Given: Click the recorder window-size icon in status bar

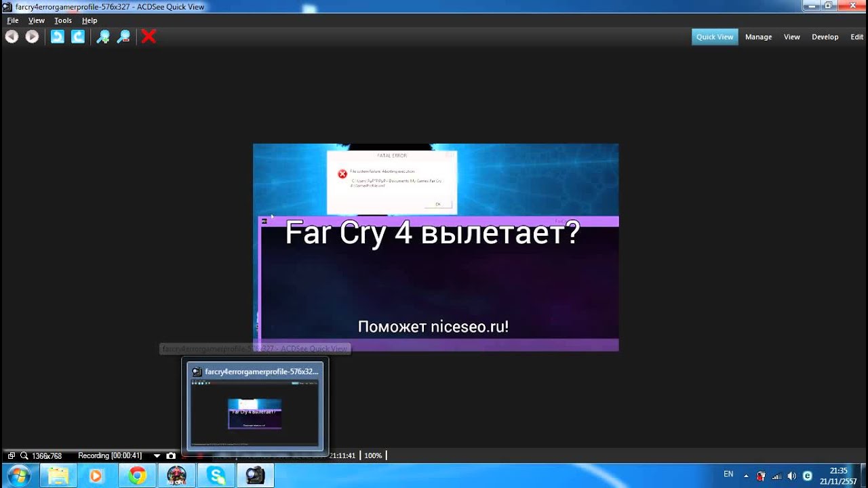Looking at the screenshot, I should tap(12, 455).
